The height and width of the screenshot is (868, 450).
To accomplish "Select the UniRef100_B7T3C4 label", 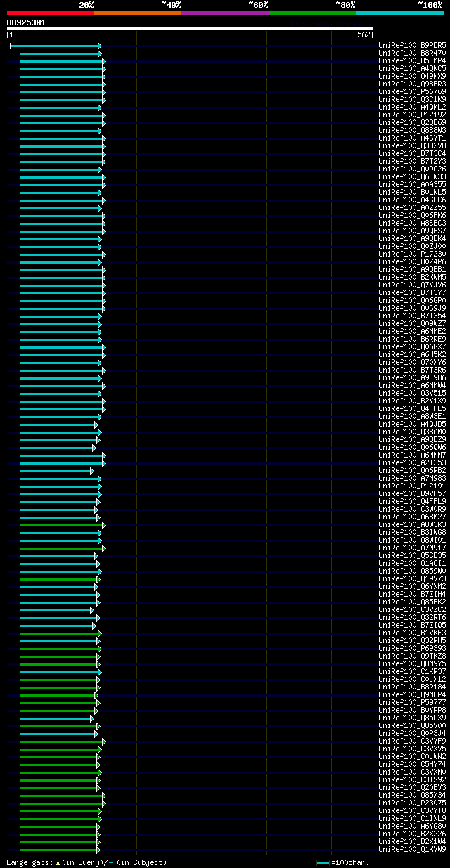I will click(412, 153).
